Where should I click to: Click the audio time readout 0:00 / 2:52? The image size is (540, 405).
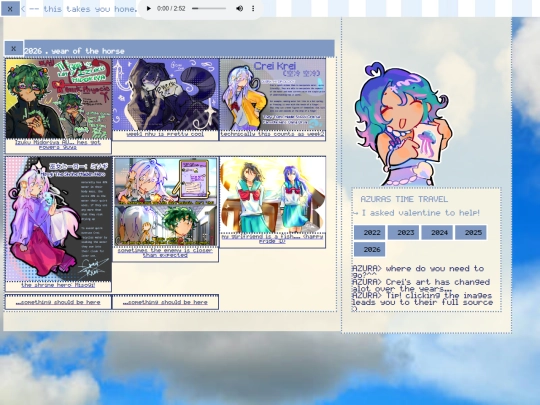click(171, 8)
